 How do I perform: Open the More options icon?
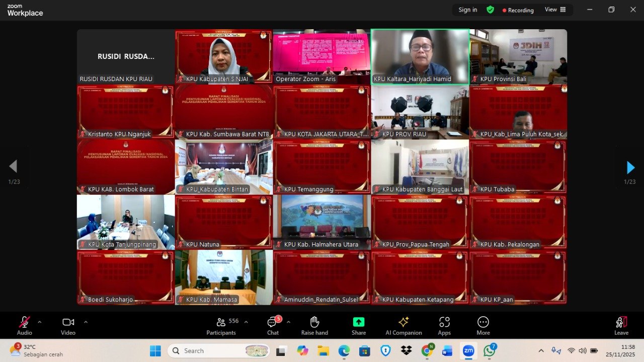click(483, 322)
